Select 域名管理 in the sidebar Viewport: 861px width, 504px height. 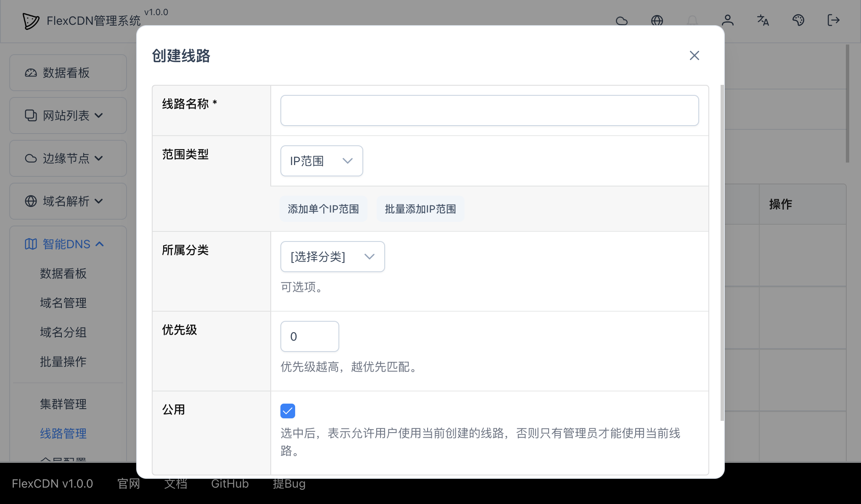pos(62,303)
